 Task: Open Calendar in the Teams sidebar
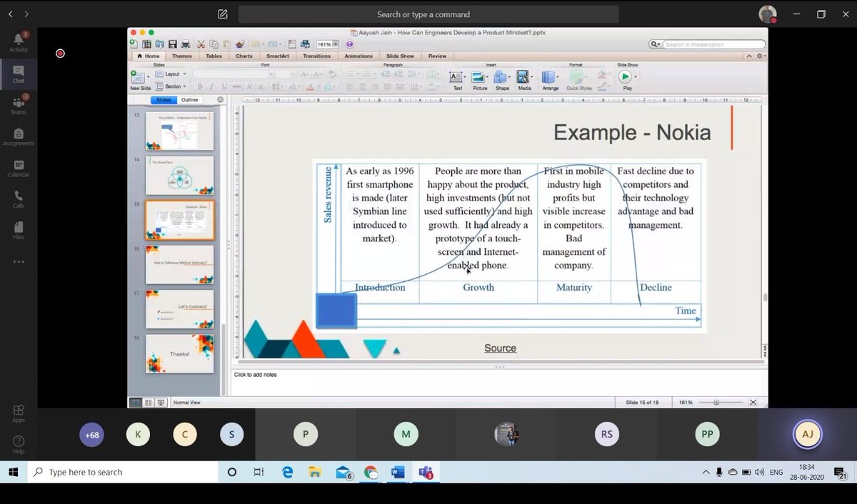(19, 168)
